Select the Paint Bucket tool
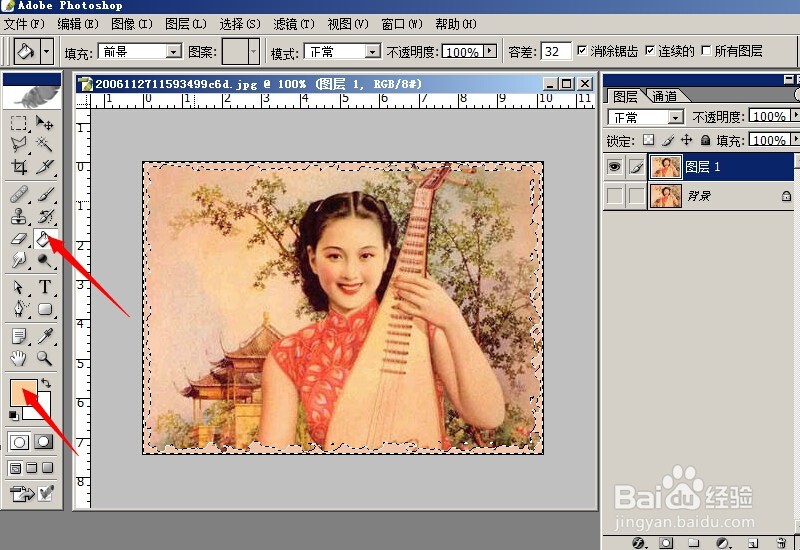The width and height of the screenshot is (800, 550). click(x=44, y=238)
